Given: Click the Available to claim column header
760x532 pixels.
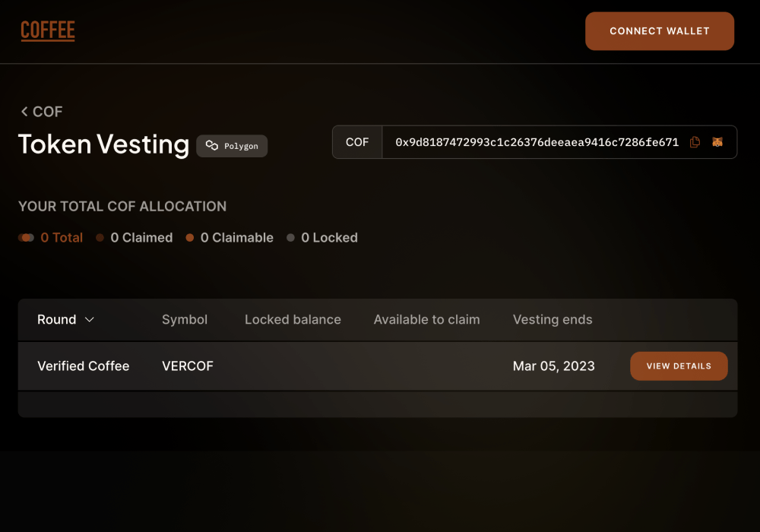Looking at the screenshot, I should [x=426, y=319].
